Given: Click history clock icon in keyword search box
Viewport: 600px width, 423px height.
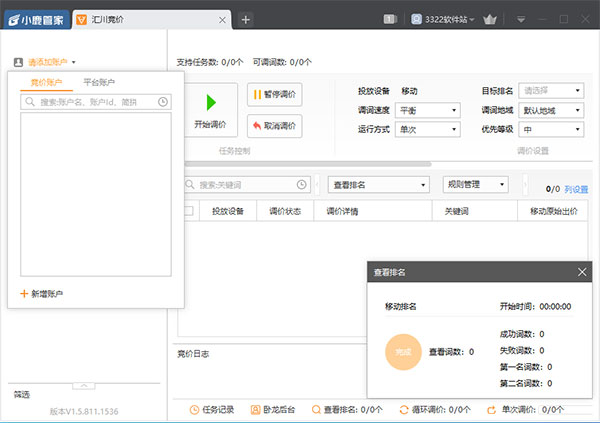Looking at the screenshot, I should point(301,185).
